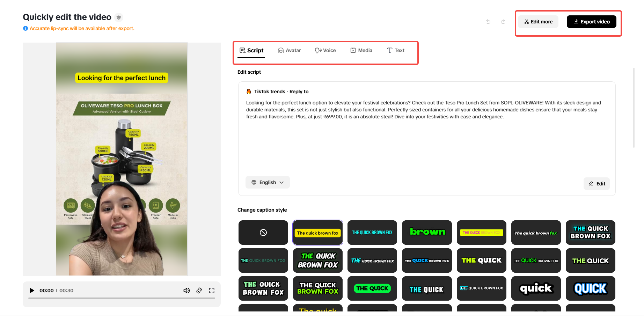
Task: Choose light green 'THE QUICK BROWN FOX' block style
Action: pyautogui.click(x=263, y=288)
